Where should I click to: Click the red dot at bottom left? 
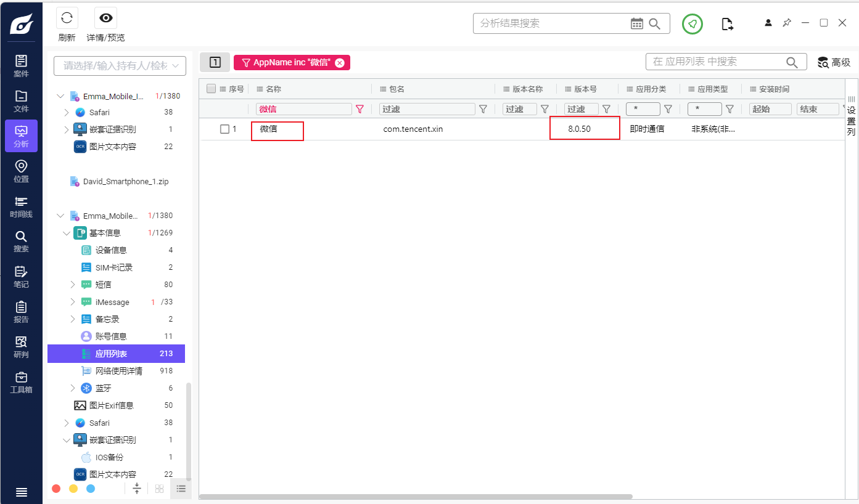pyautogui.click(x=56, y=489)
